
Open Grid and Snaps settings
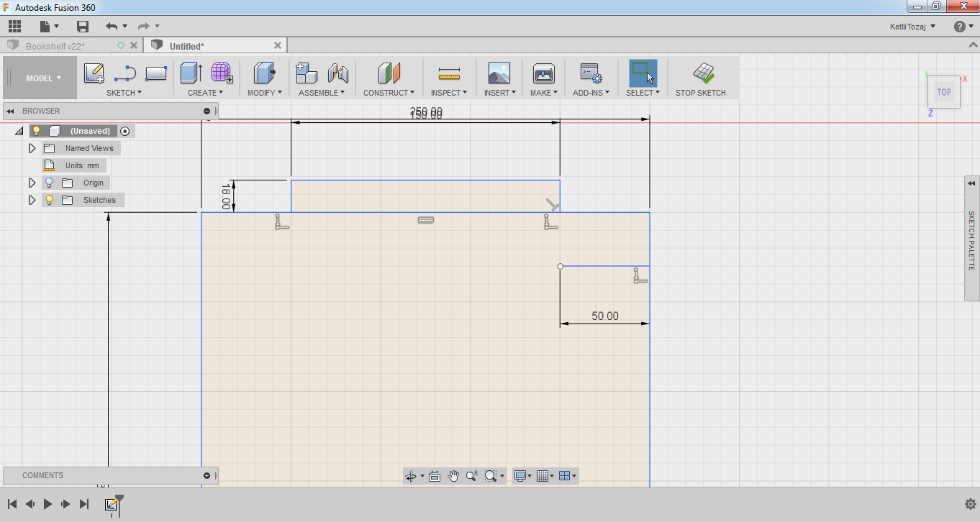pyautogui.click(x=545, y=476)
